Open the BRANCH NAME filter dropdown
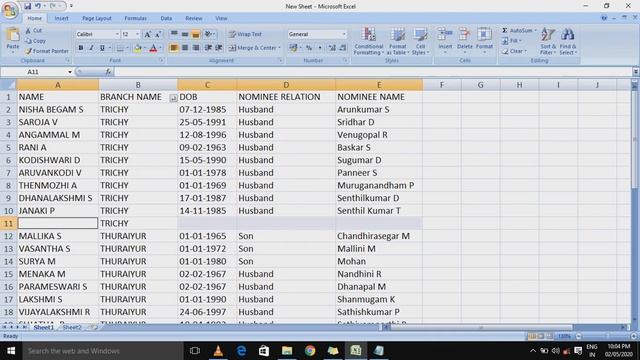Image resolution: width=640 pixels, height=360 pixels. [173, 98]
